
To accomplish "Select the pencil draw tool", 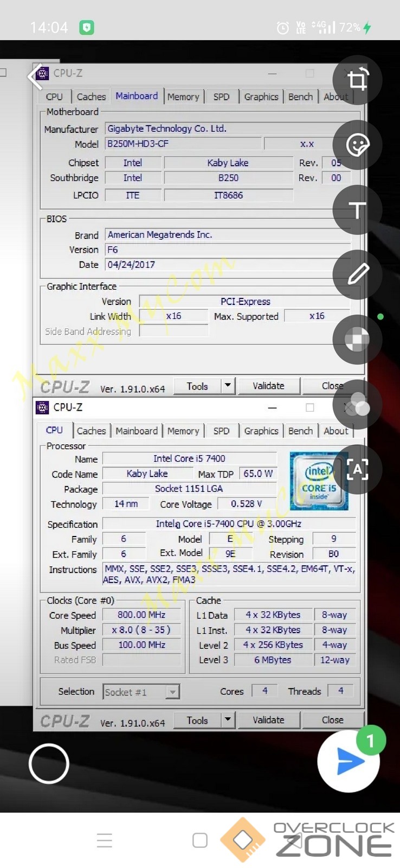I will pyautogui.click(x=357, y=275).
